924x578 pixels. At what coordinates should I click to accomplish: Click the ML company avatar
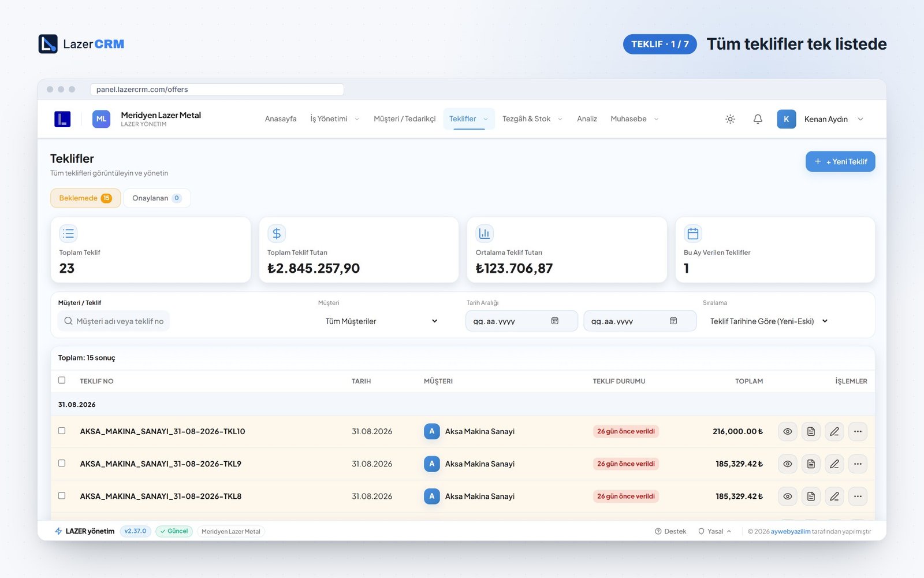click(x=101, y=119)
